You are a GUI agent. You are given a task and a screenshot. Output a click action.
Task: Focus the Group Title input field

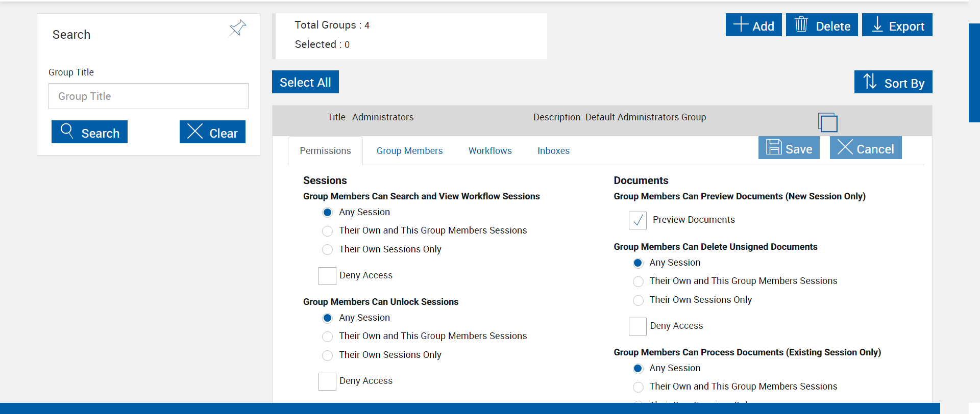pyautogui.click(x=149, y=96)
